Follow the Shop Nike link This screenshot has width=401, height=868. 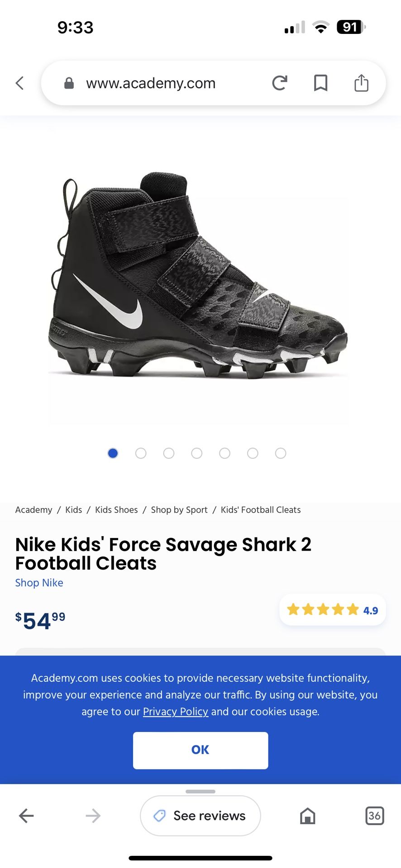tap(39, 583)
